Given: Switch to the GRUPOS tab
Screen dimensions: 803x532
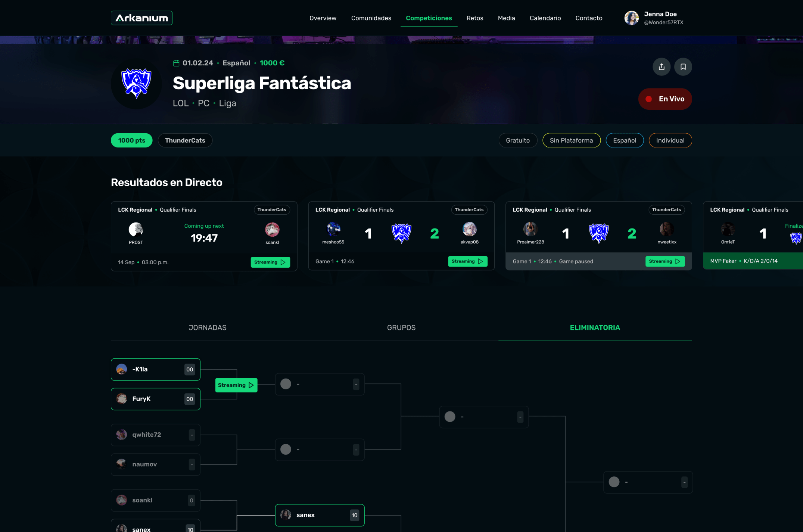Looking at the screenshot, I should (x=401, y=327).
